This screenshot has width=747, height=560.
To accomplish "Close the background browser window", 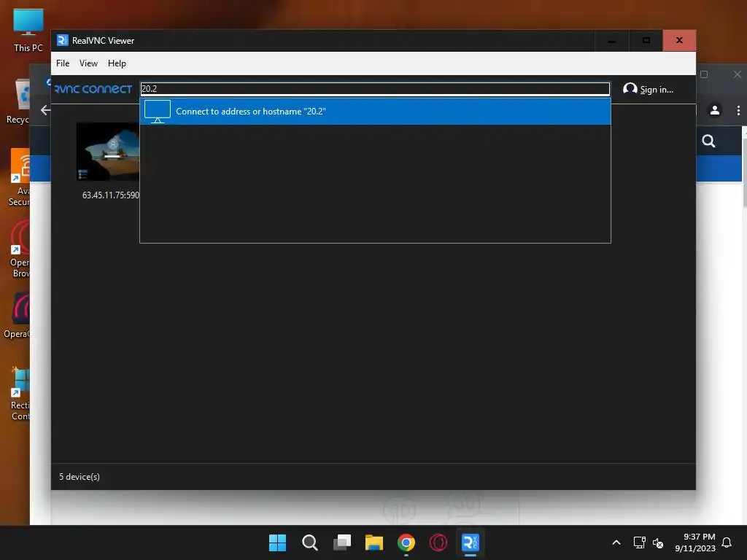I will click(737, 74).
